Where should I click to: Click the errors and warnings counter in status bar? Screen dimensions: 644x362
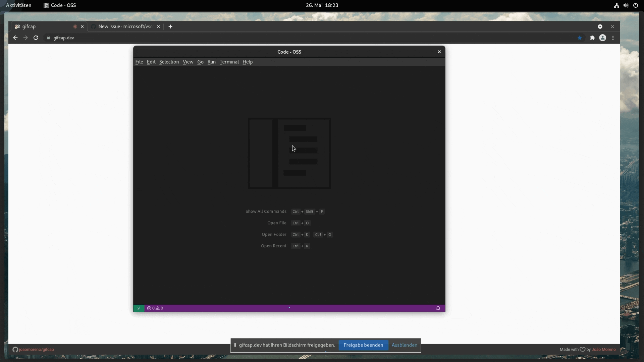click(155, 308)
